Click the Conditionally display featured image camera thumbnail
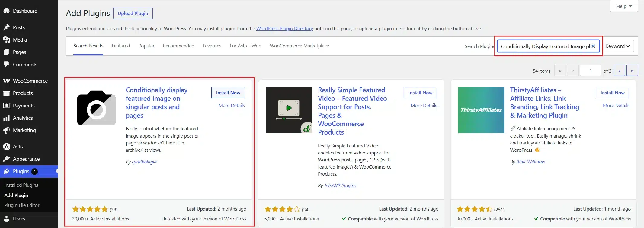Viewport: 644px width, 228px height. click(97, 108)
